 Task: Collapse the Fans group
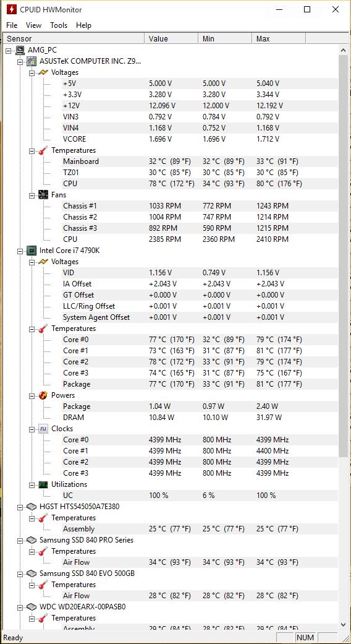[x=32, y=195]
